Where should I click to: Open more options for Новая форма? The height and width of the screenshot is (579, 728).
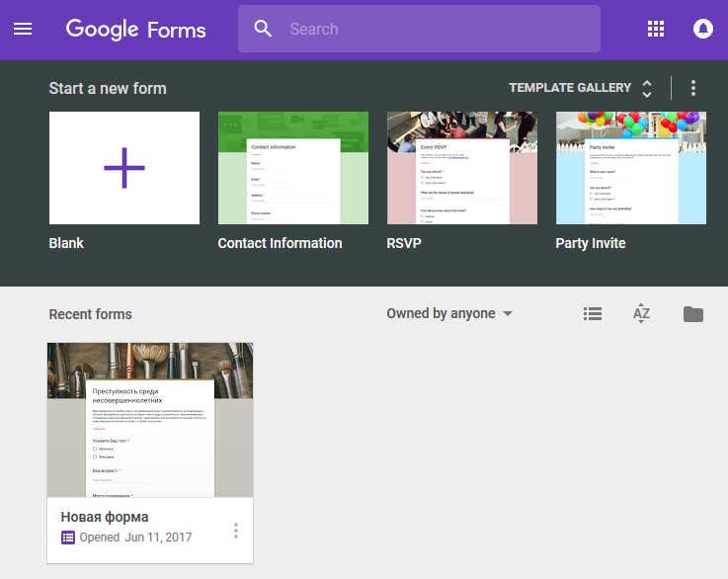(236, 531)
